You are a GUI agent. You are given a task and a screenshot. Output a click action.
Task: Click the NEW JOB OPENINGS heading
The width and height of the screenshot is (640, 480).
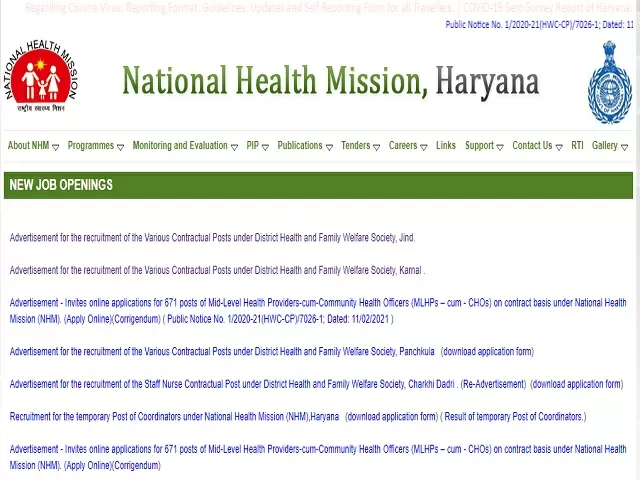(x=61, y=185)
